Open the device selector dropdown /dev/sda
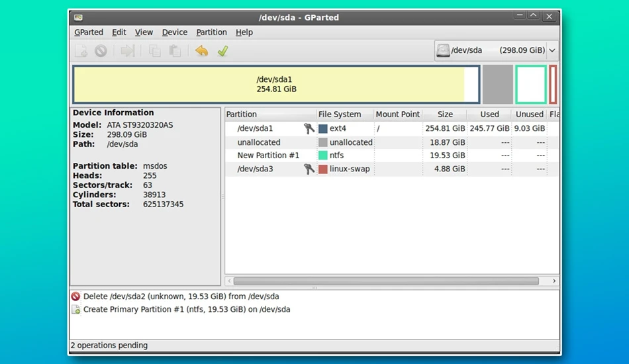This screenshot has width=629, height=364. click(x=496, y=50)
